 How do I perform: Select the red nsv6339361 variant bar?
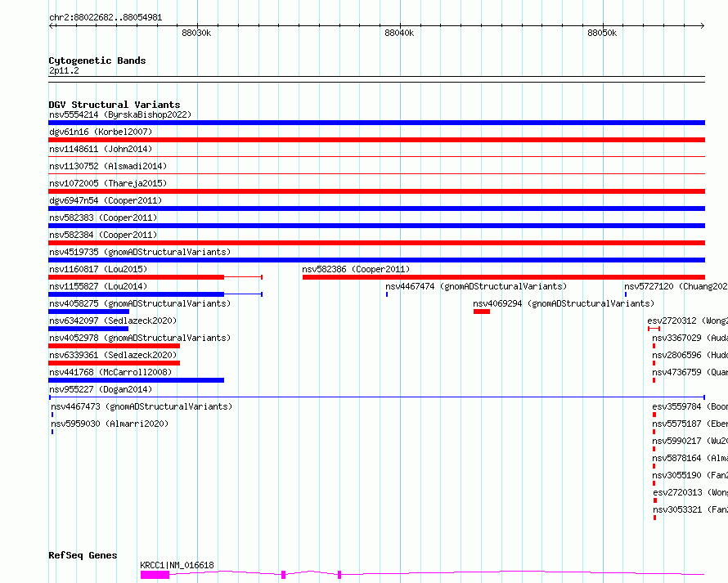(115, 363)
